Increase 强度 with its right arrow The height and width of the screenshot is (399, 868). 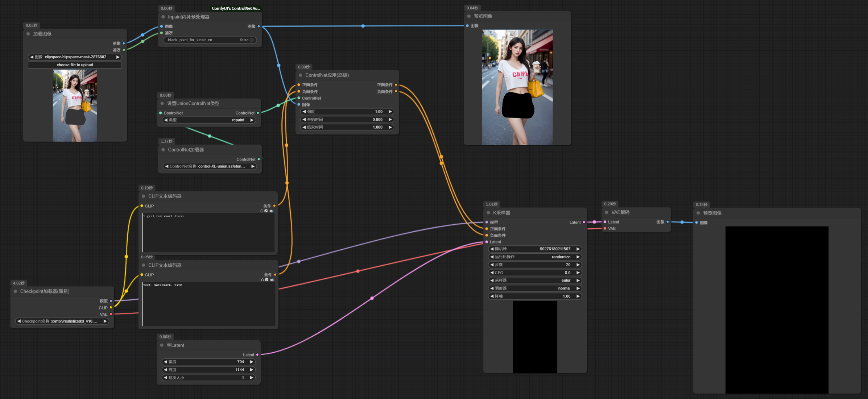390,112
